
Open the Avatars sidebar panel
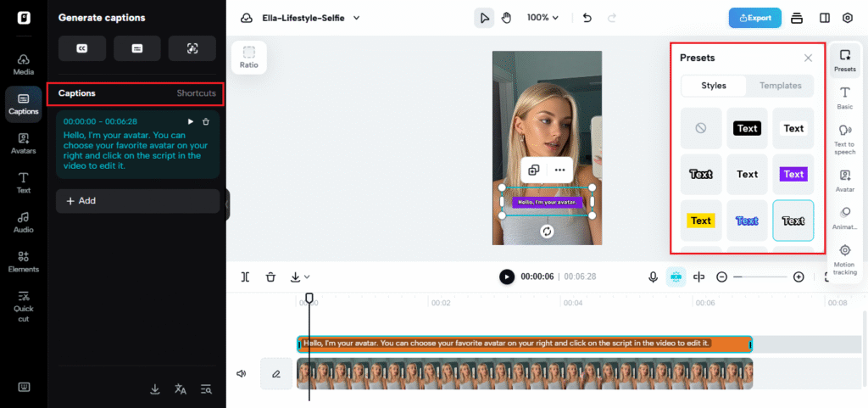[23, 143]
